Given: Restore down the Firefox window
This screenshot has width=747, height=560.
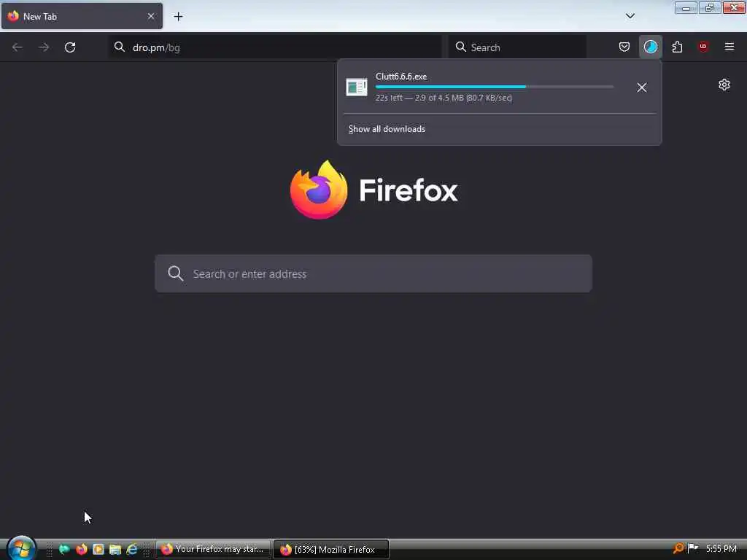Looking at the screenshot, I should (710, 7).
